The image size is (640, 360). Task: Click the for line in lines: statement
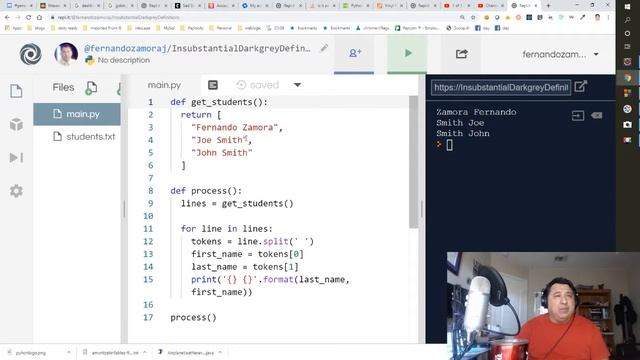point(227,229)
